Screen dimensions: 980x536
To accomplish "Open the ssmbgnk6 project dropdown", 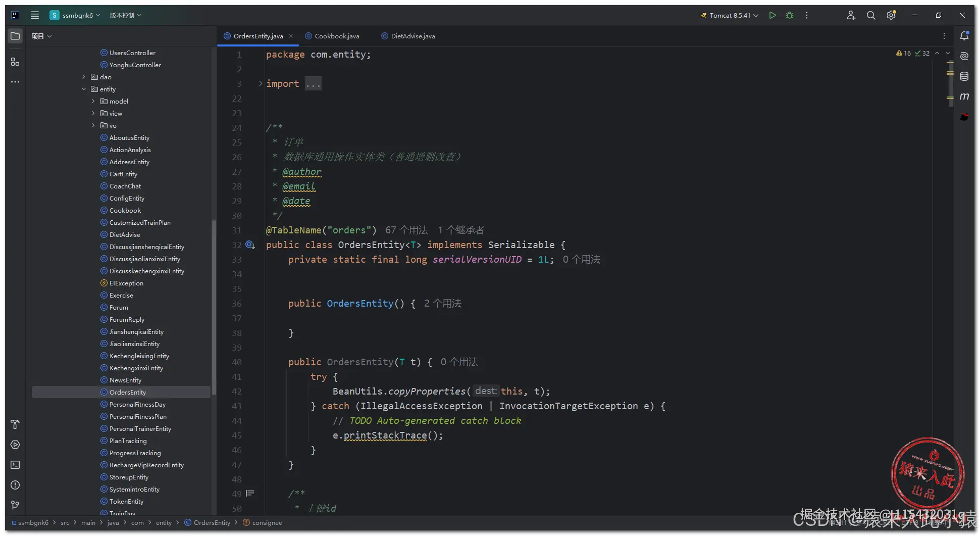I will 75,15.
